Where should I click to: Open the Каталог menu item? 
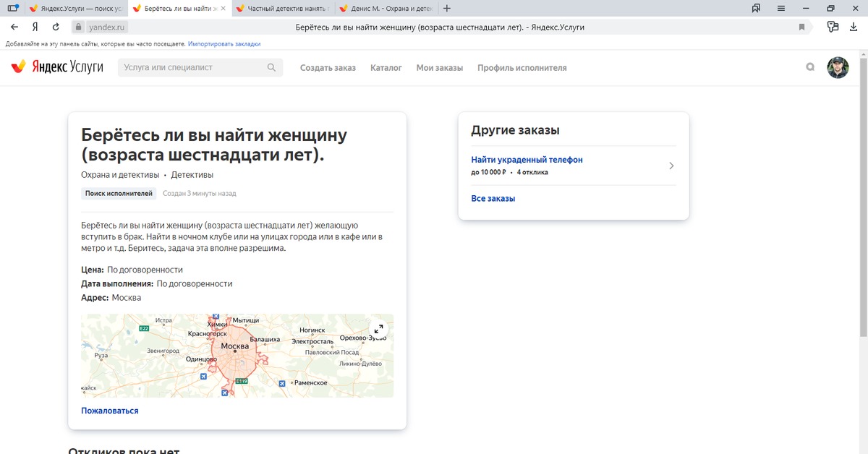[386, 67]
